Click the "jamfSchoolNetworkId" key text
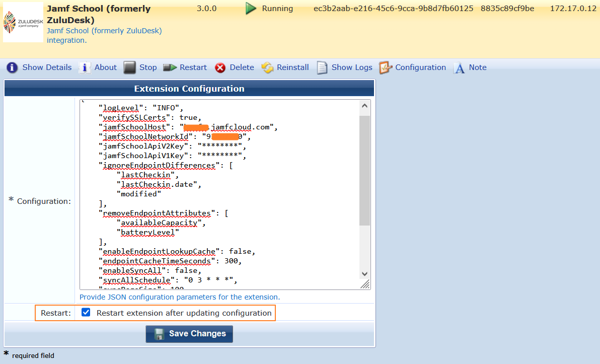This screenshot has width=600, height=364. point(145,136)
